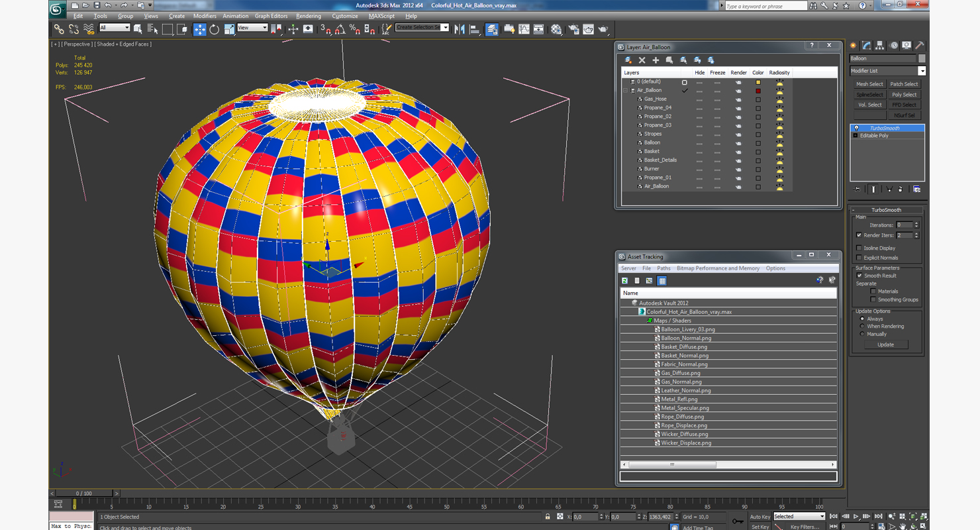Image resolution: width=980 pixels, height=530 pixels.
Task: Click the FFD Select button
Action: (904, 105)
